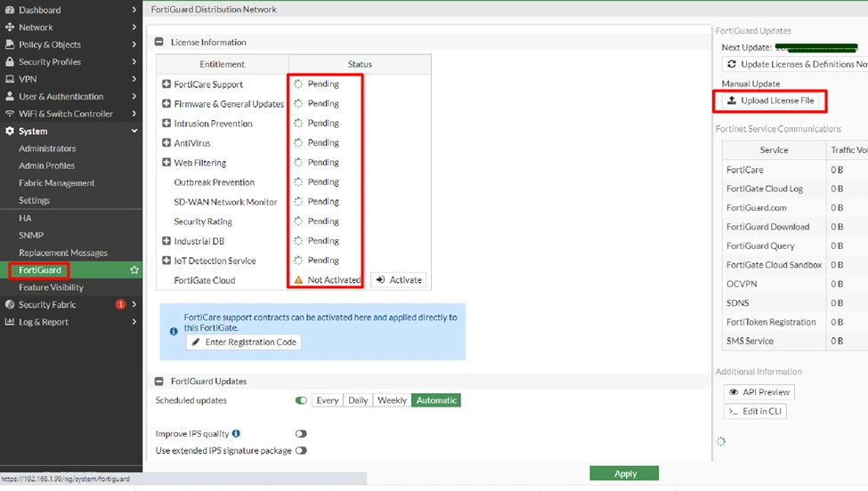Viewport: 868px width, 491px height.
Task: Collapse the License Information section
Action: point(159,42)
